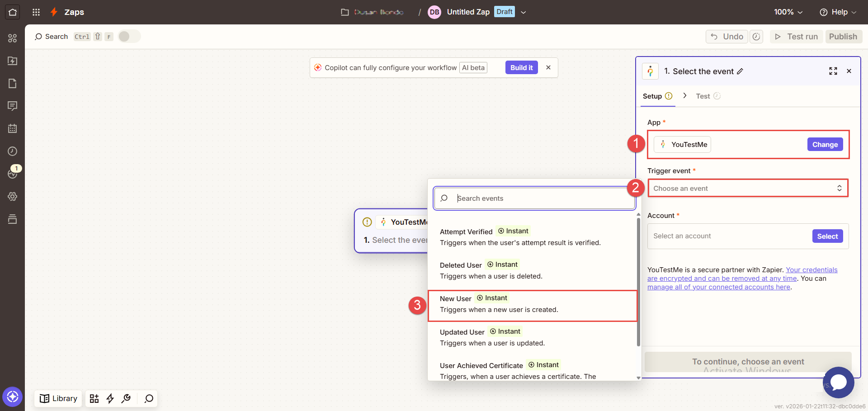Select User Achieved Certificate trigger event
This screenshot has height=411, width=868.
[x=533, y=370]
